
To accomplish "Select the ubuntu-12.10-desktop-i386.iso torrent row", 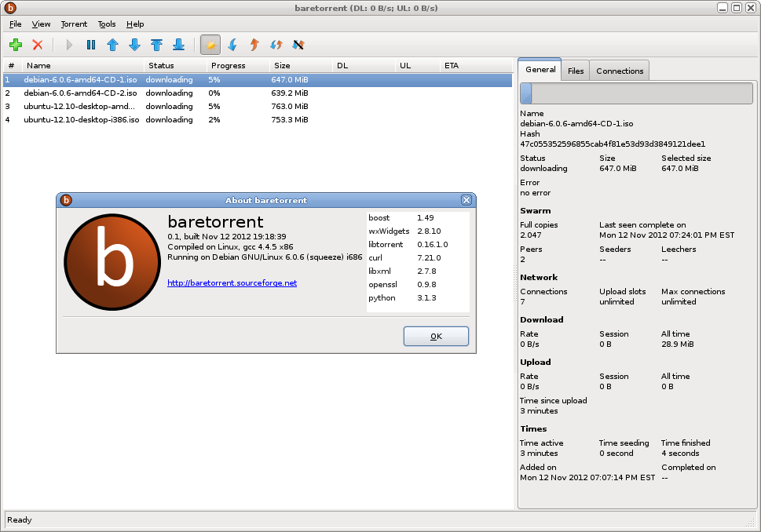I will (81, 119).
